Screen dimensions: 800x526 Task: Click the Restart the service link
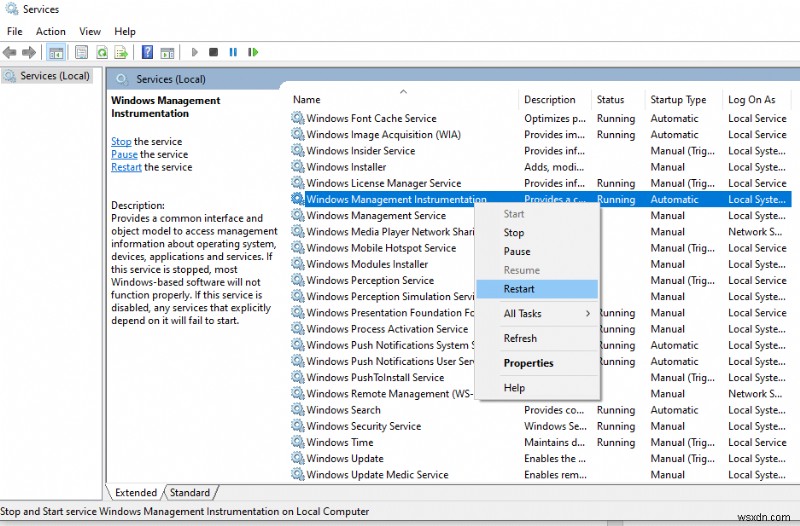pyautogui.click(x=126, y=167)
